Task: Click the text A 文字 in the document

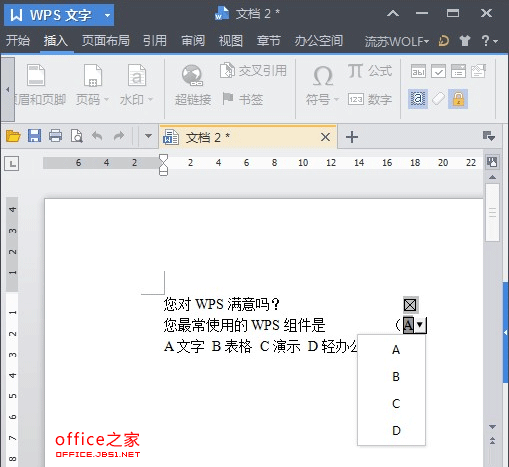Action: pos(184,347)
